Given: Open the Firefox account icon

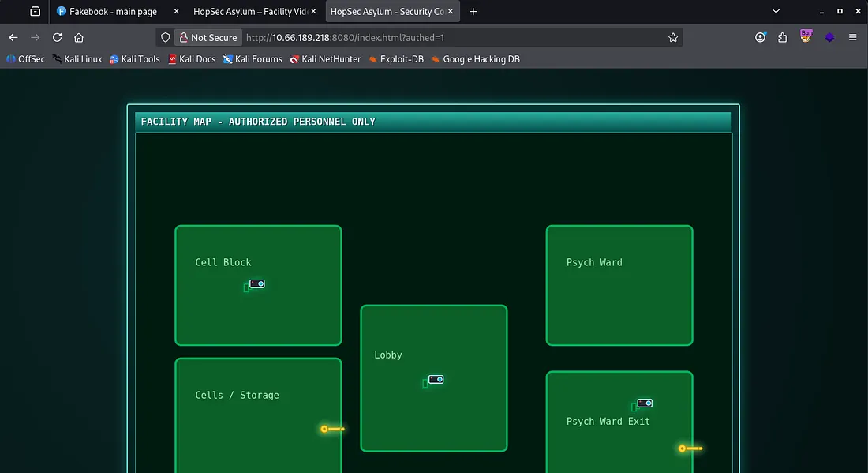Looking at the screenshot, I should 760,37.
